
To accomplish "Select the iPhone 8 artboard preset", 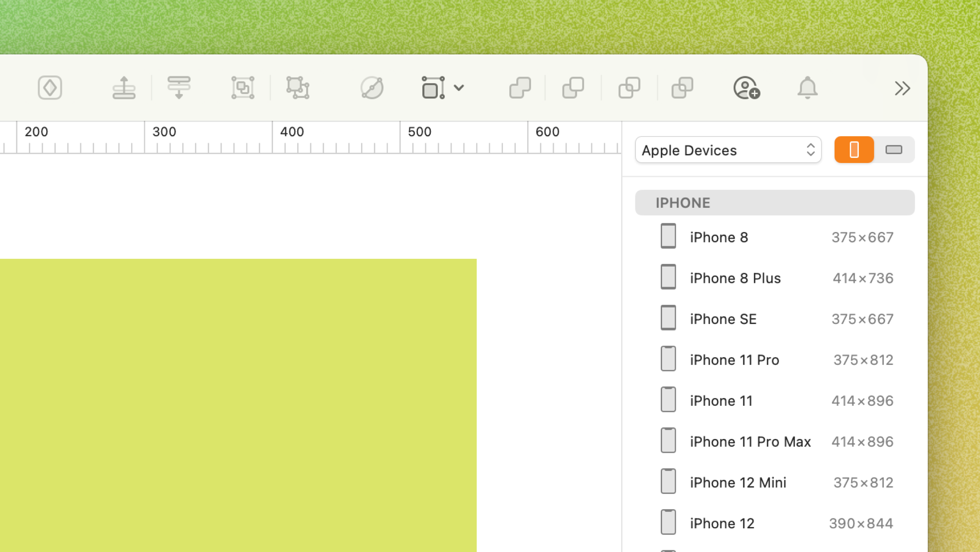I will tap(775, 237).
